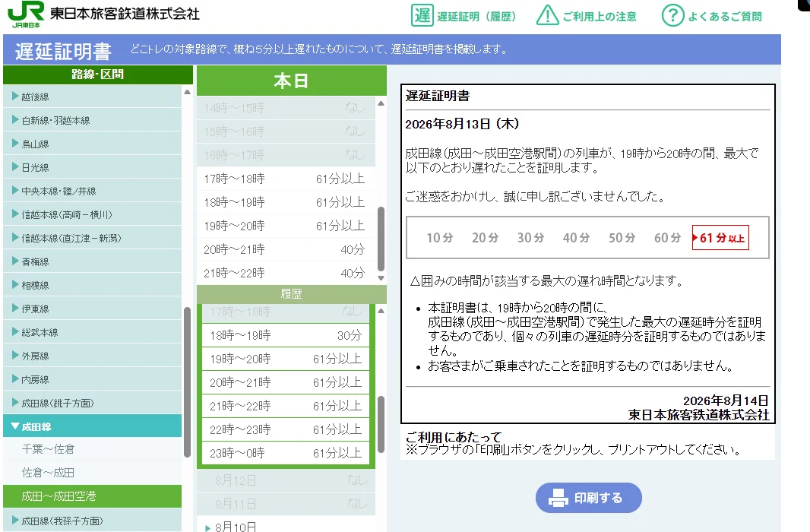Click today's 16時～17時 なし row
Viewport: 810px width, 532px height.
[286, 155]
